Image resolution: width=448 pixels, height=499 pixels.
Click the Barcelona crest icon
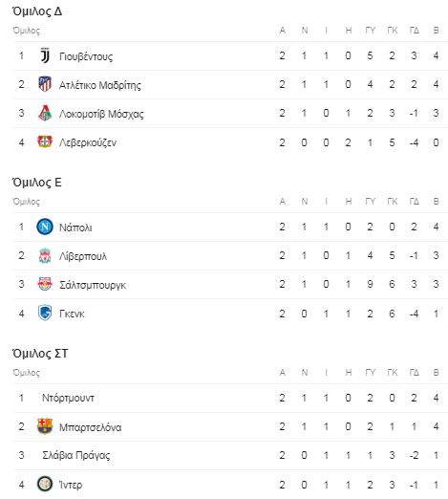point(45,426)
